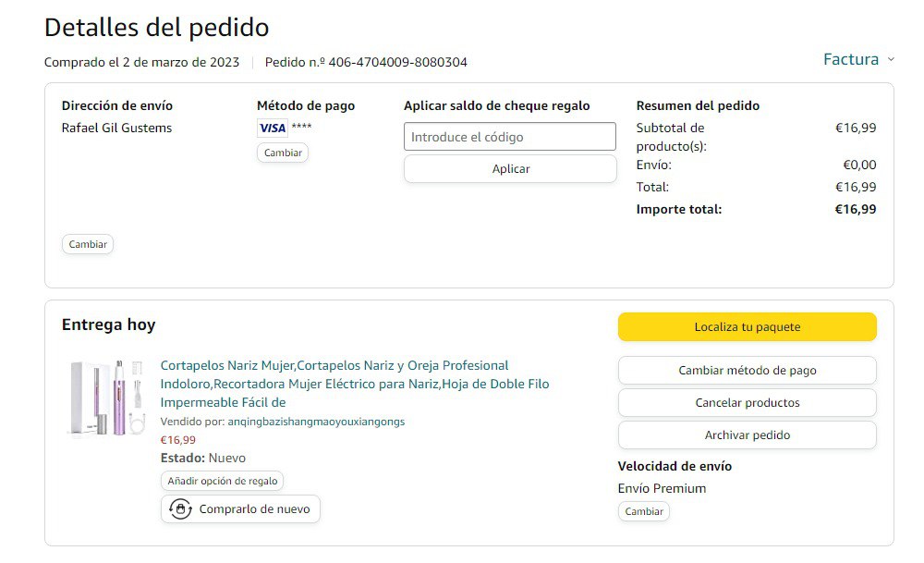This screenshot has height=563, width=924.
Task: Open seller anqingbazishangmaoyouxiangongs link
Action: [316, 422]
